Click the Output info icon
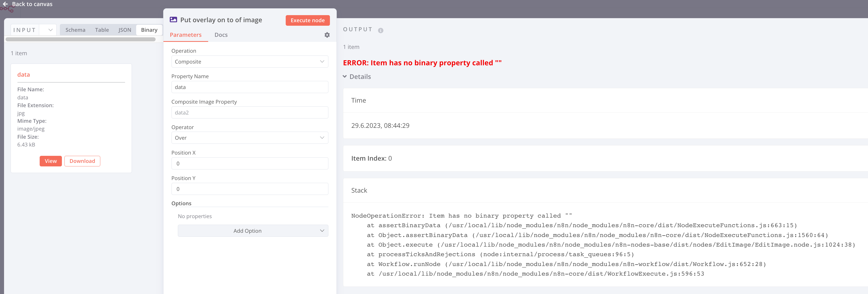Screen dimensions: 868x294 (x=380, y=30)
